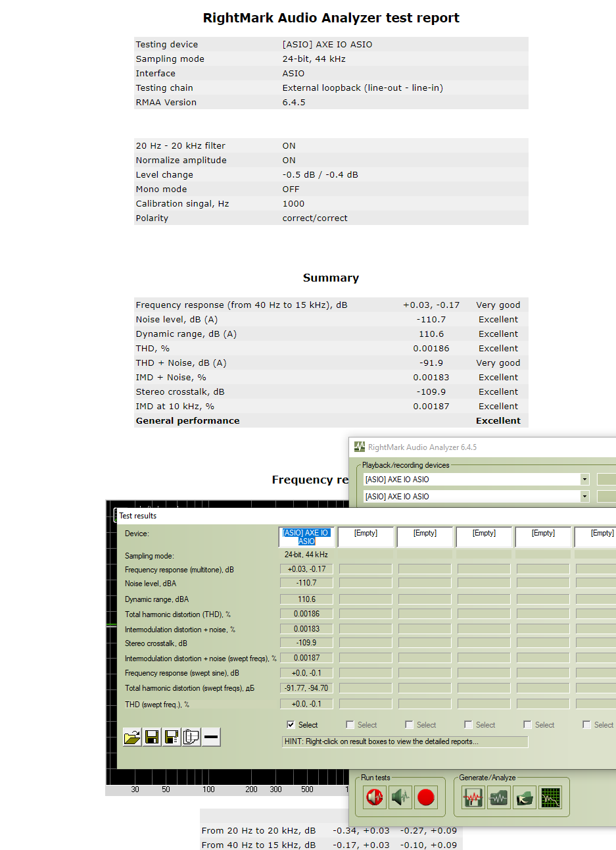Image resolution: width=616 pixels, height=850 pixels.
Task: Click the RightMark Audio Analyzer title bar logo
Action: pyautogui.click(x=360, y=447)
